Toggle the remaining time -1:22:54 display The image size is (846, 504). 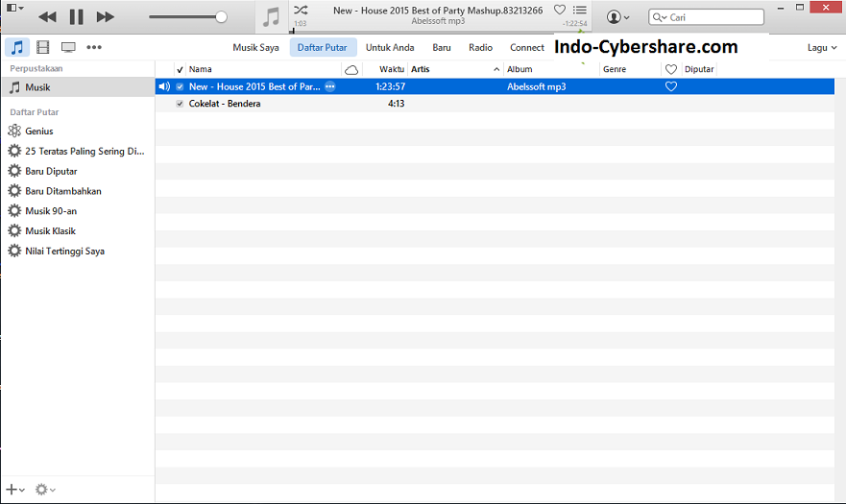[x=574, y=24]
